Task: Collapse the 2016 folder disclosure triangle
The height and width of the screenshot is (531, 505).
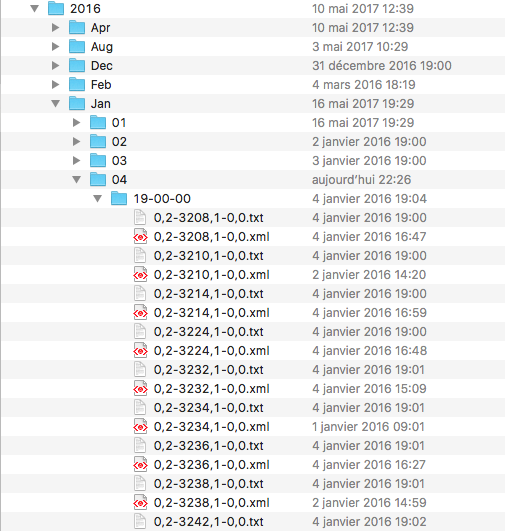Action: 35,8
